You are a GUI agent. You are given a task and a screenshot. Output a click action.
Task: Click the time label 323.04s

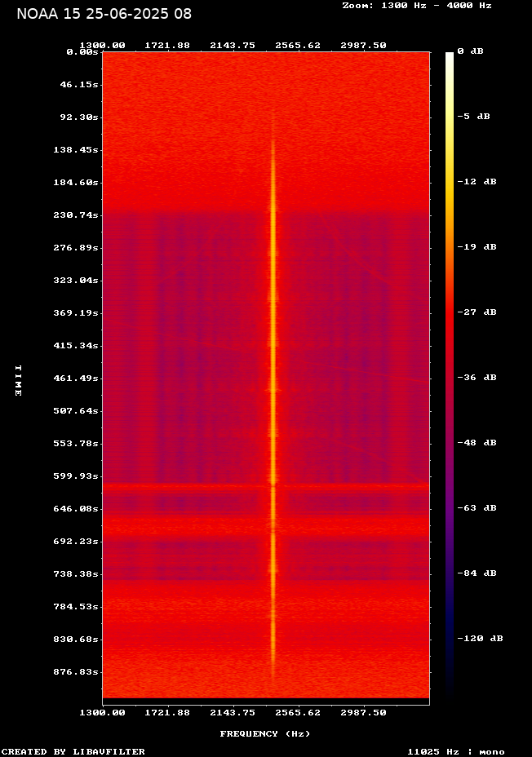76,281
